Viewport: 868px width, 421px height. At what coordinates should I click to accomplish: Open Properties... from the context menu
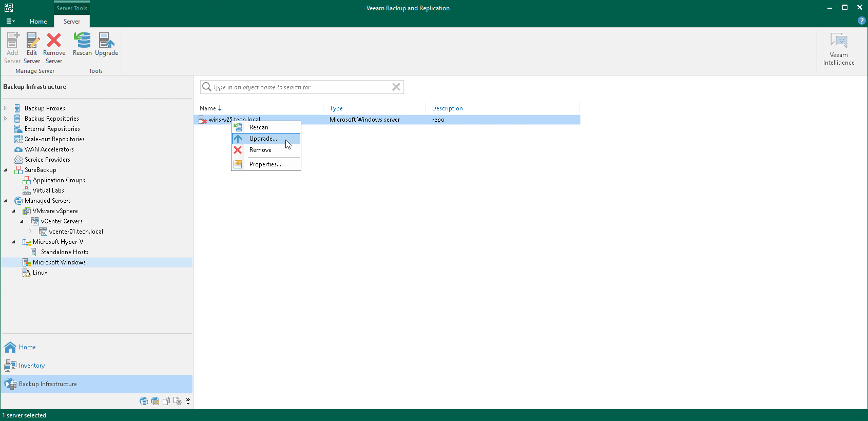(266, 164)
